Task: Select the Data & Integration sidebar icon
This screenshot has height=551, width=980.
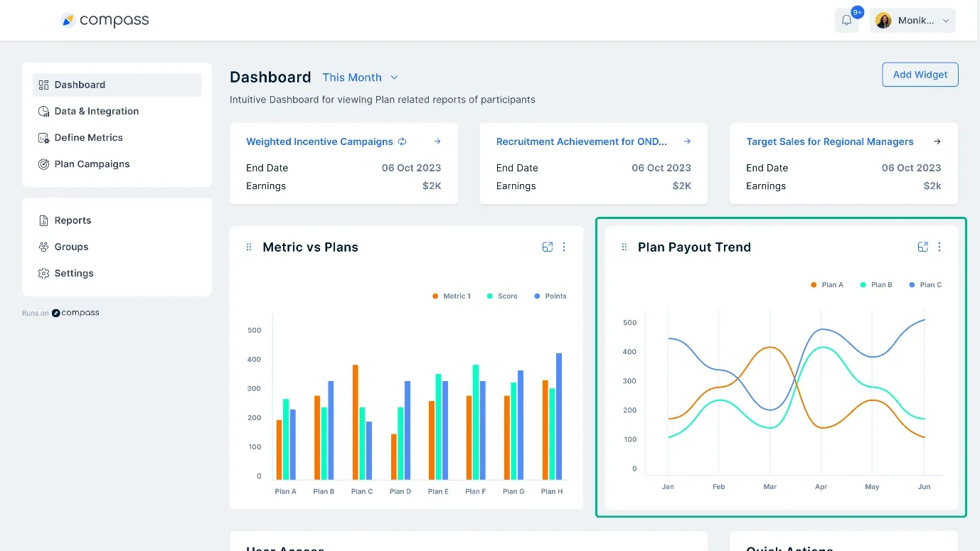Action: point(43,111)
